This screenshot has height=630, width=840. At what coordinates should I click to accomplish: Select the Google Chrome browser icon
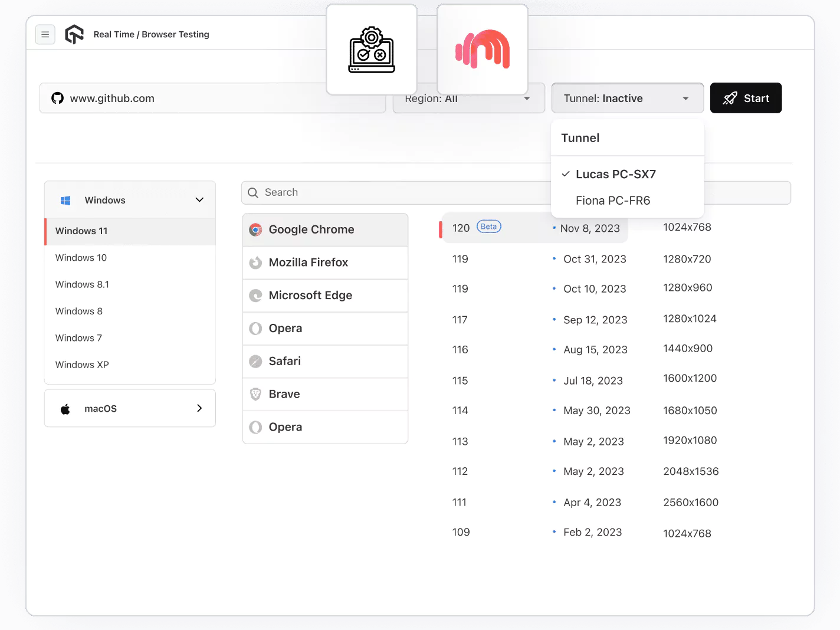click(255, 229)
